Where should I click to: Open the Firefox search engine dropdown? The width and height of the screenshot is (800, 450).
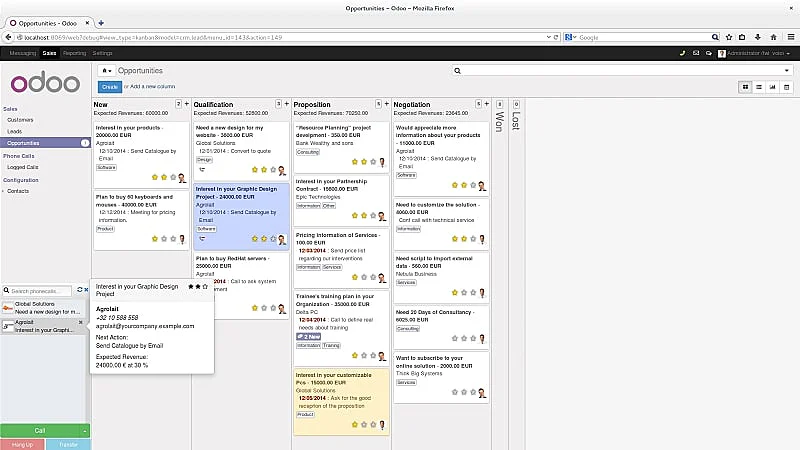pos(570,37)
